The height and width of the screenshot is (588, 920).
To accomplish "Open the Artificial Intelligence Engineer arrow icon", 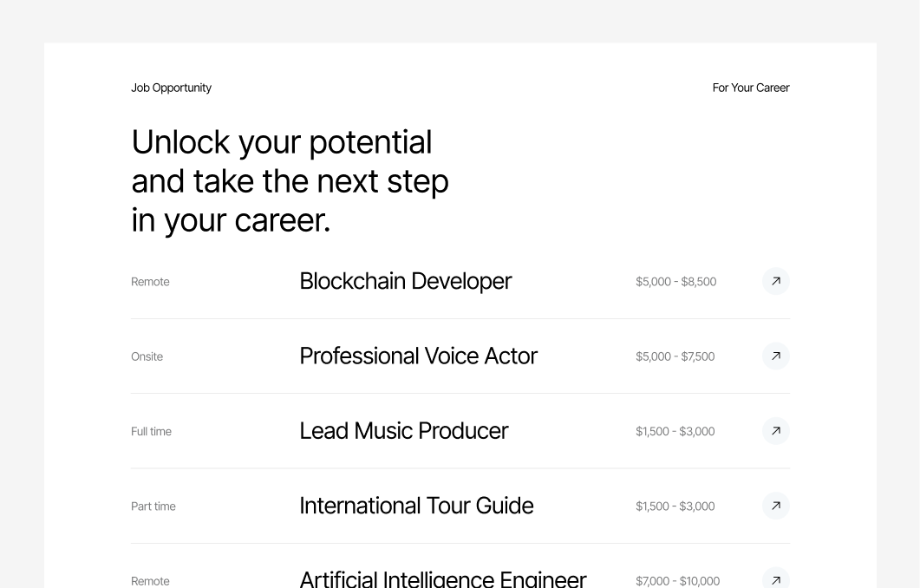I will (776, 578).
